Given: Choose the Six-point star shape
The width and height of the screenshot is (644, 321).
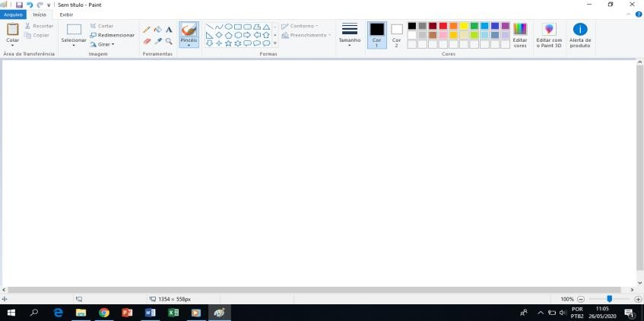Looking at the screenshot, I should pos(238,43).
